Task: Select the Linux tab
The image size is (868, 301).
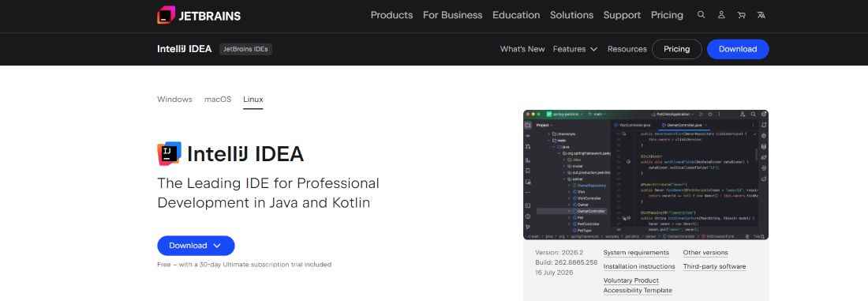Action: [x=253, y=100]
